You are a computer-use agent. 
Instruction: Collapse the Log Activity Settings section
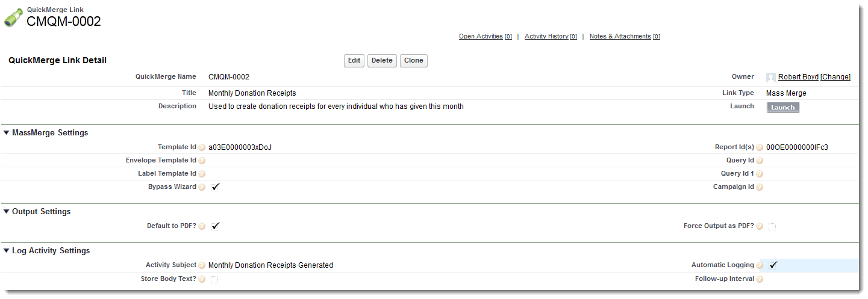pos(7,251)
